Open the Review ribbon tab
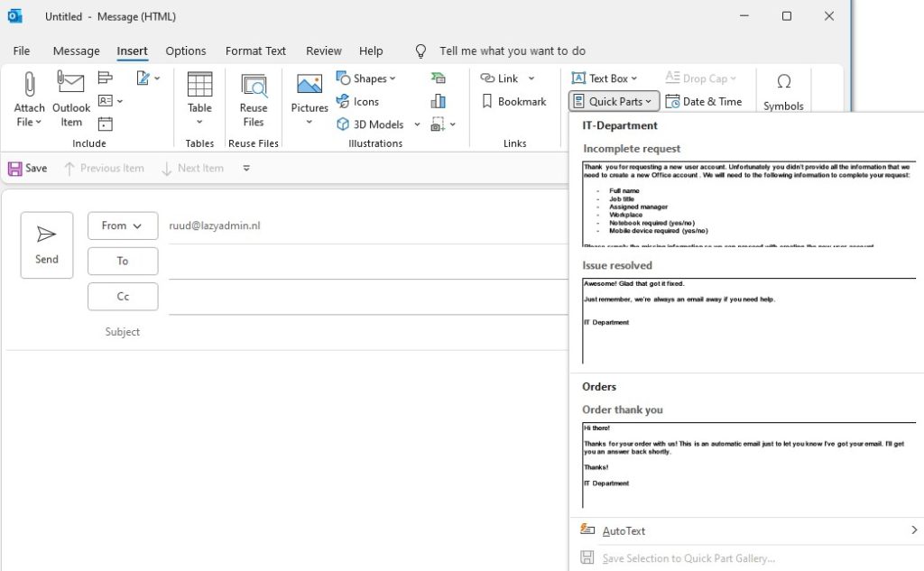Screen dimensions: 924x571 (x=323, y=51)
